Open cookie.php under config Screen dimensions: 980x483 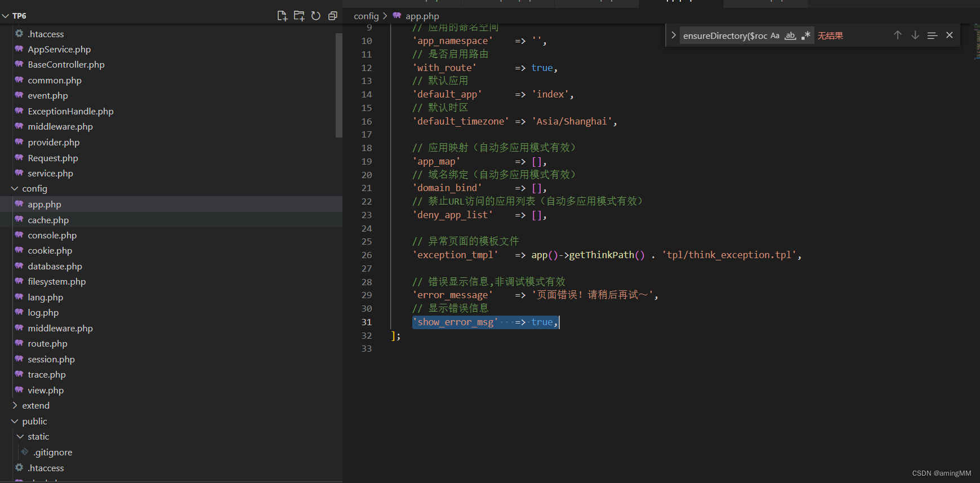(x=50, y=250)
